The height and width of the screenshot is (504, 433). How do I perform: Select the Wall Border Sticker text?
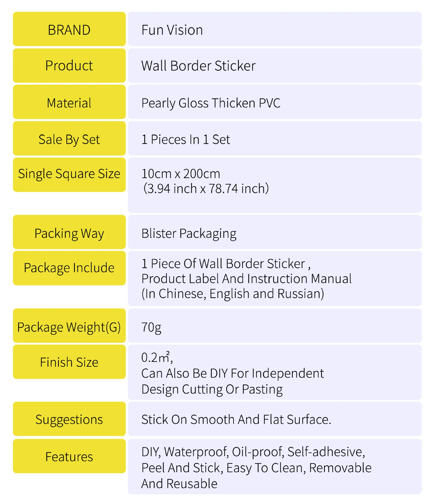pyautogui.click(x=198, y=66)
